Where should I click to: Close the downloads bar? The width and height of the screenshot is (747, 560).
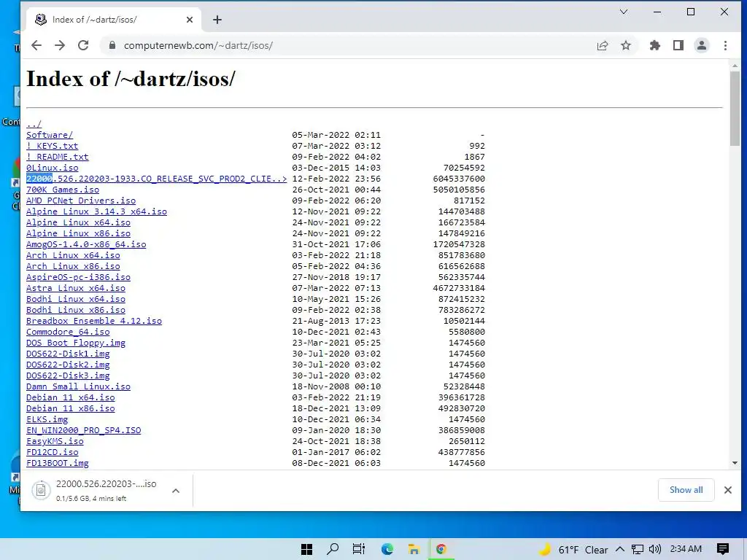728,490
